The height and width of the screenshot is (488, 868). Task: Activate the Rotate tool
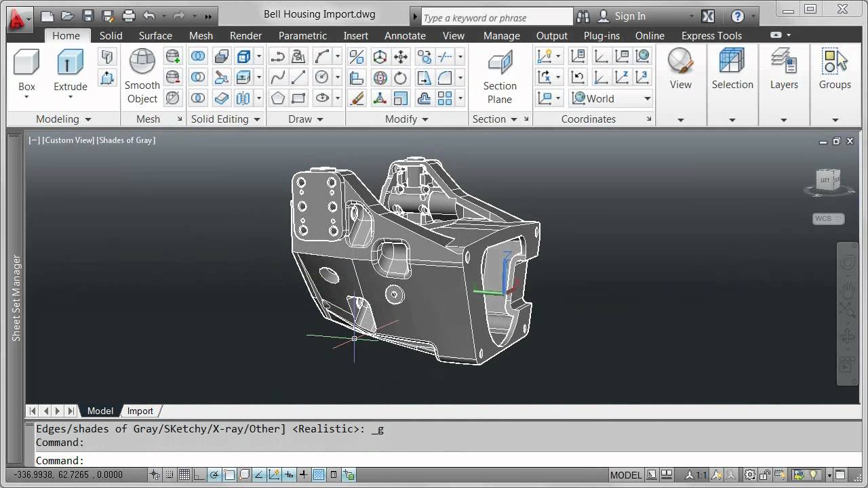(x=399, y=78)
